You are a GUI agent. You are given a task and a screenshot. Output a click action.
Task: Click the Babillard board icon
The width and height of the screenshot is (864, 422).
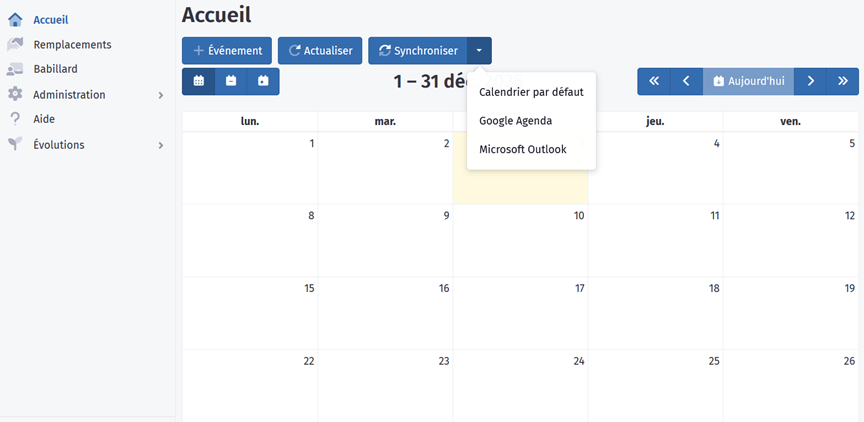click(x=15, y=69)
